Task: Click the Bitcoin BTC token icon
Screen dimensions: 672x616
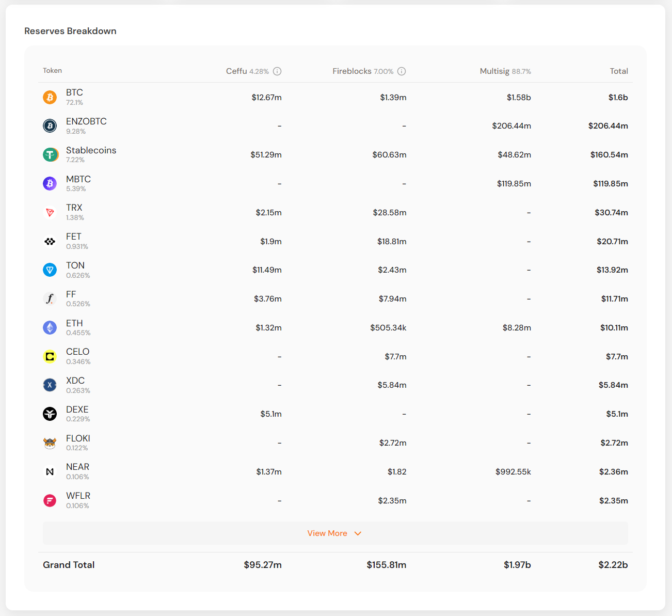Action: pos(50,97)
